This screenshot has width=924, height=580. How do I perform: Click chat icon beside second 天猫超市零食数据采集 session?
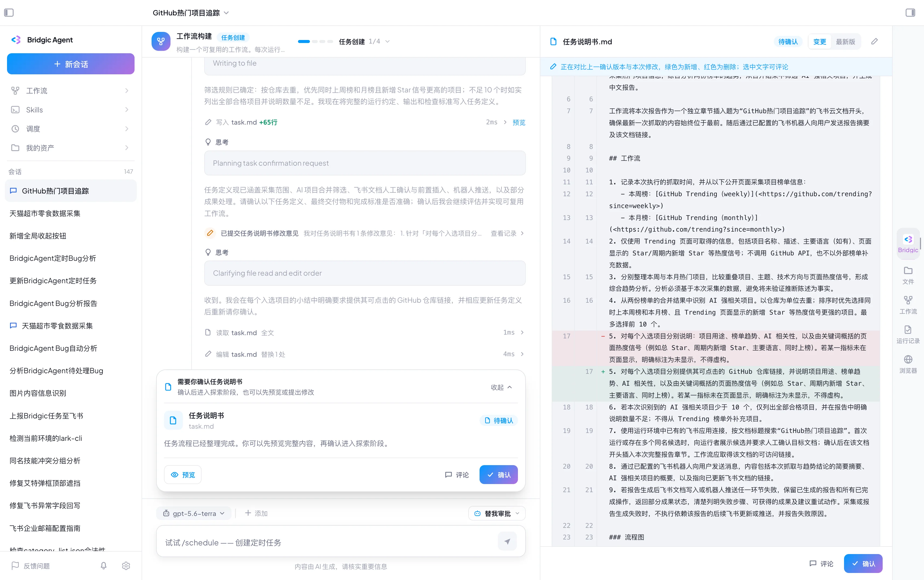[x=14, y=326]
